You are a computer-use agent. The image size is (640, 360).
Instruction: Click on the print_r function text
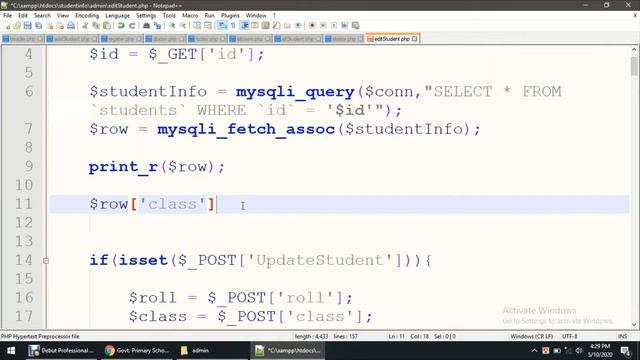pos(123,167)
